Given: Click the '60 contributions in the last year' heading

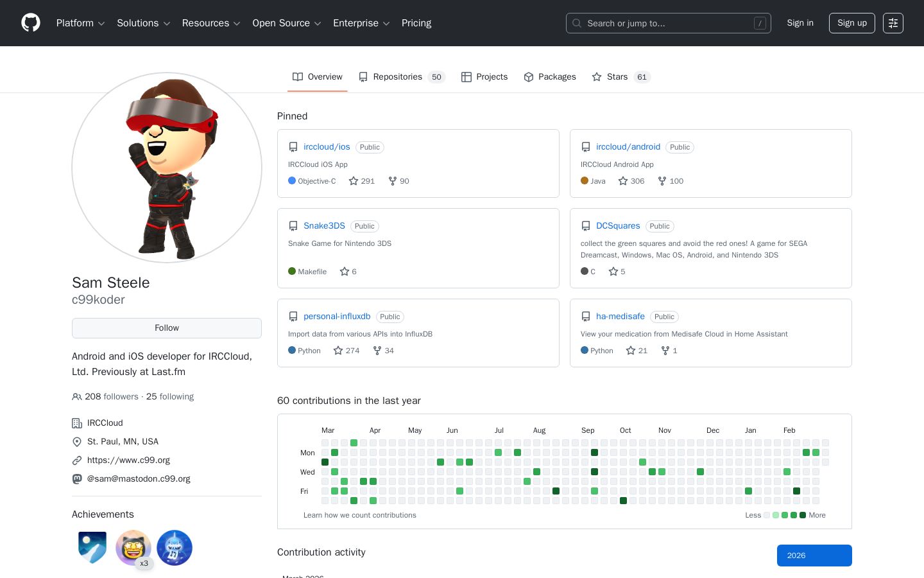Looking at the screenshot, I should tap(349, 401).
